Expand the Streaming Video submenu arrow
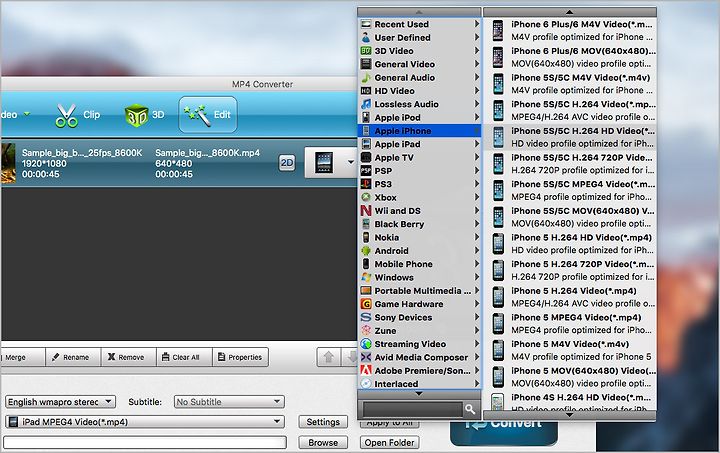This screenshot has height=453, width=720. coord(477,343)
